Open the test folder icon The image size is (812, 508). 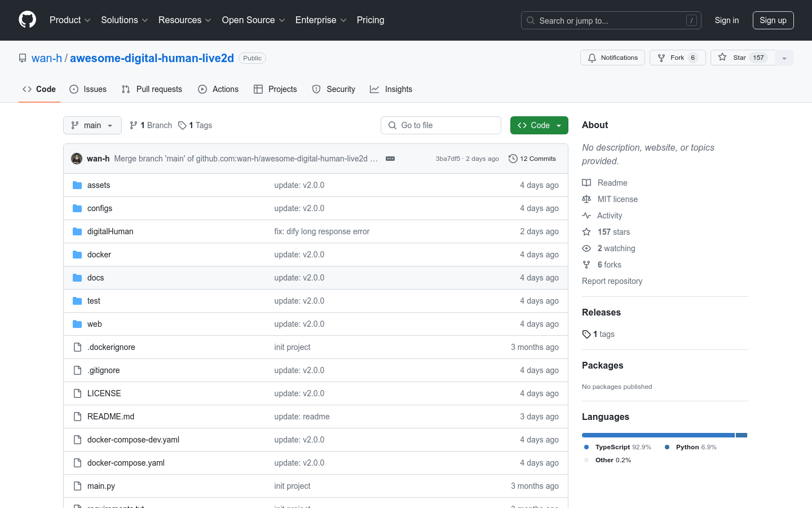coord(77,301)
